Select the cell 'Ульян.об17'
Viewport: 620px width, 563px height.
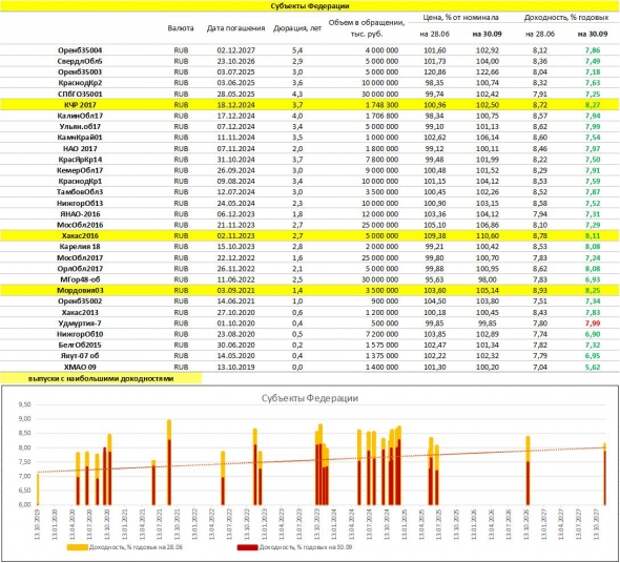(80, 127)
